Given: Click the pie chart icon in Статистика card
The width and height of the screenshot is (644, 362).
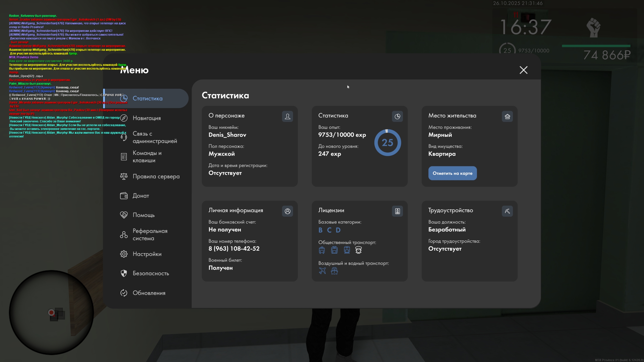Looking at the screenshot, I should 397,116.
